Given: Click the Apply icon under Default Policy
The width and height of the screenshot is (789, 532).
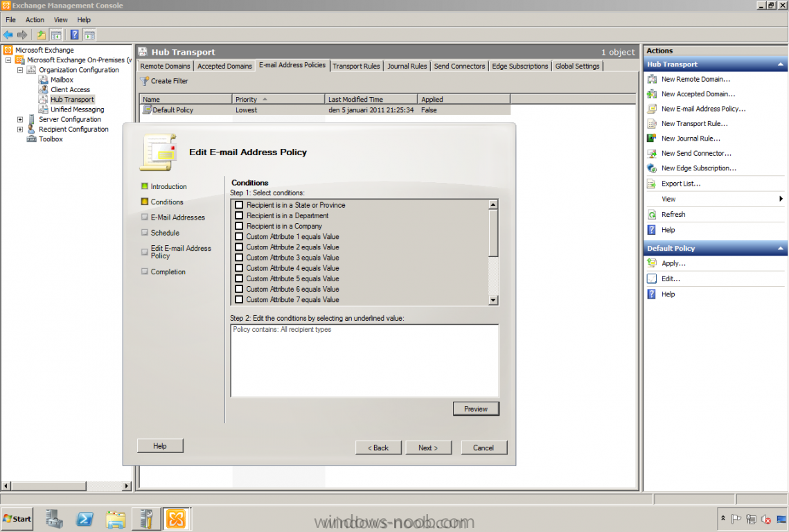Looking at the screenshot, I should click(x=652, y=263).
